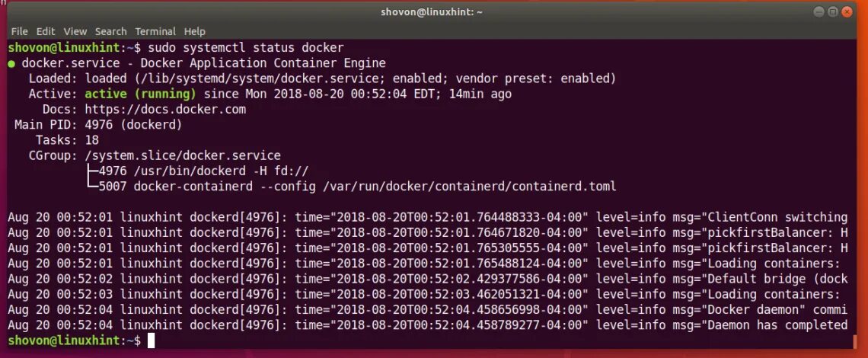The height and width of the screenshot is (358, 868).
Task: Open the View menu
Action: [x=75, y=31]
